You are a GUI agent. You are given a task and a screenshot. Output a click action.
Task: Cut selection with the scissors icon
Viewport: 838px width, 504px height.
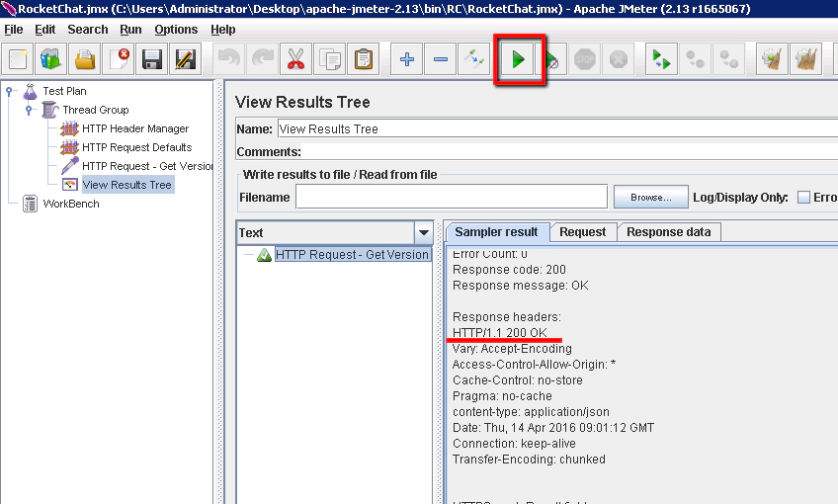295,58
